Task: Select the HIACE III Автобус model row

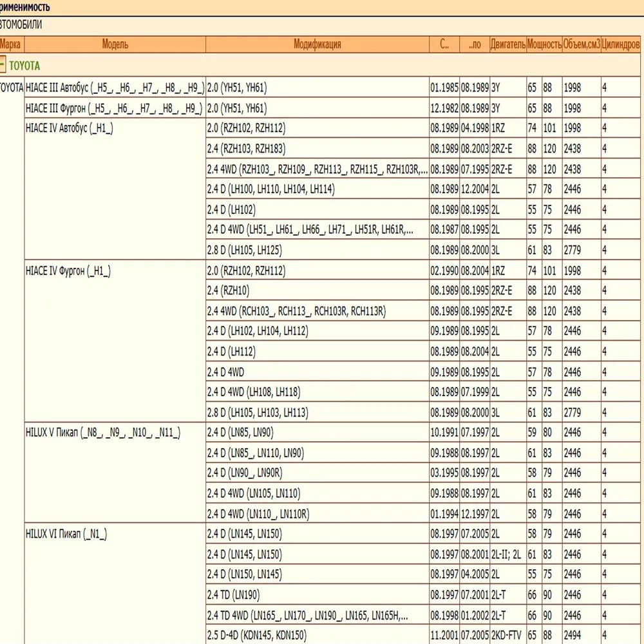Action: click(x=115, y=88)
